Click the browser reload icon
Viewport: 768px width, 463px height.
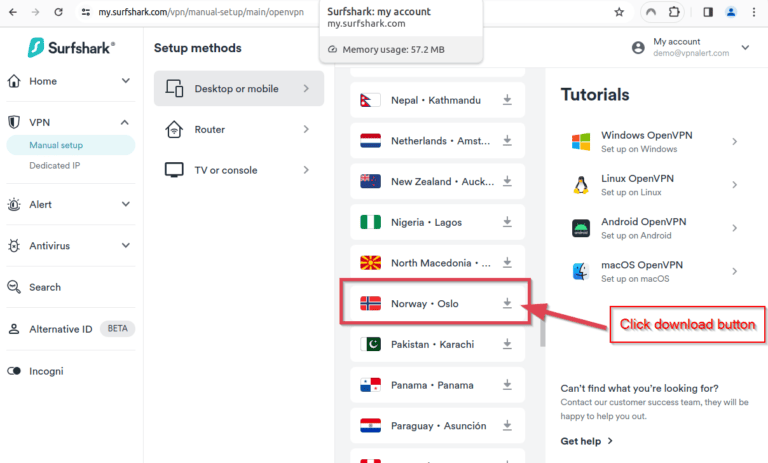(x=58, y=12)
